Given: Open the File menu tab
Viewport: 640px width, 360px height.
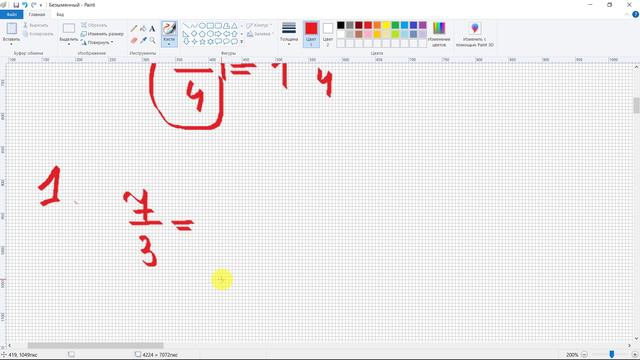Looking at the screenshot, I should [12, 15].
